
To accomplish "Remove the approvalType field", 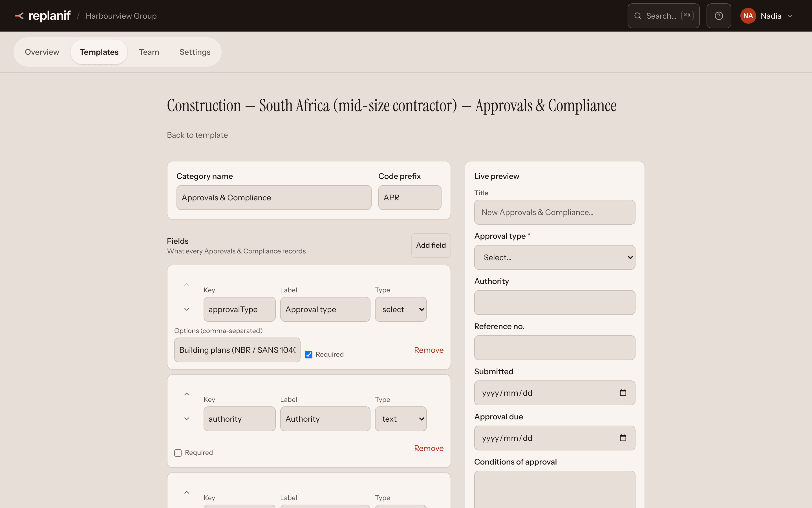I will 429,350.
